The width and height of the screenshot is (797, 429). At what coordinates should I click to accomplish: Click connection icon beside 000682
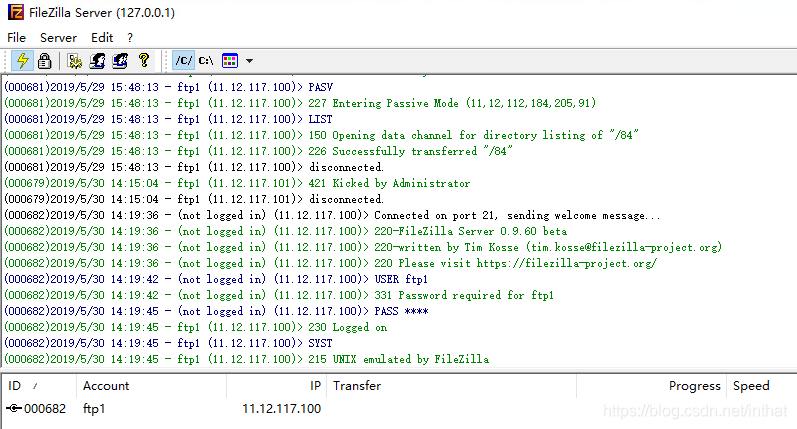pos(14,408)
